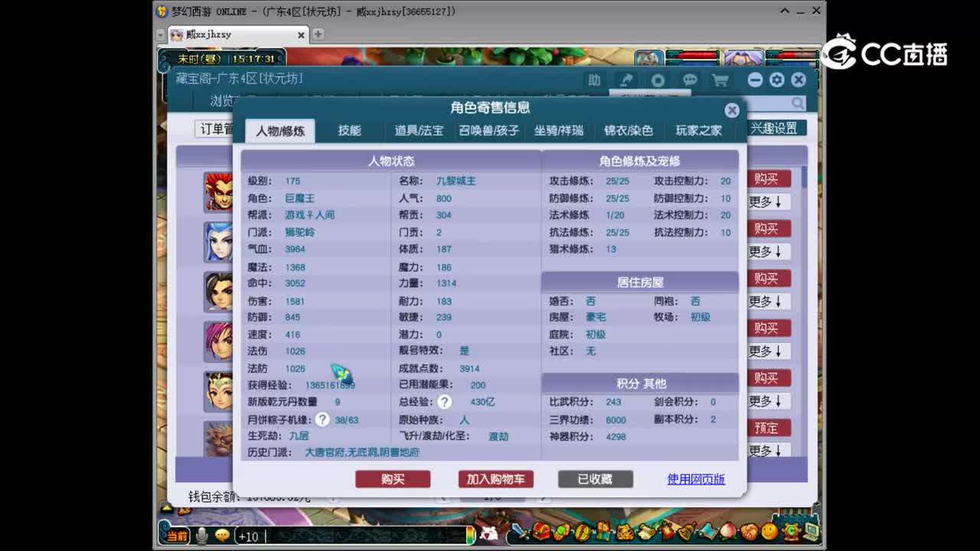Open the emoji speech bubble by chat input
This screenshot has width=980, height=551.
[x=222, y=536]
